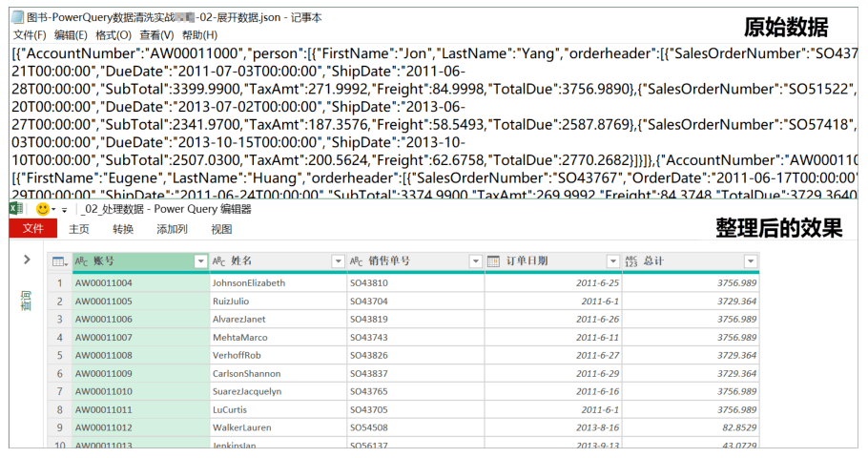Select cell AW00011005
Viewport: 868px width, 458px height.
click(140, 302)
